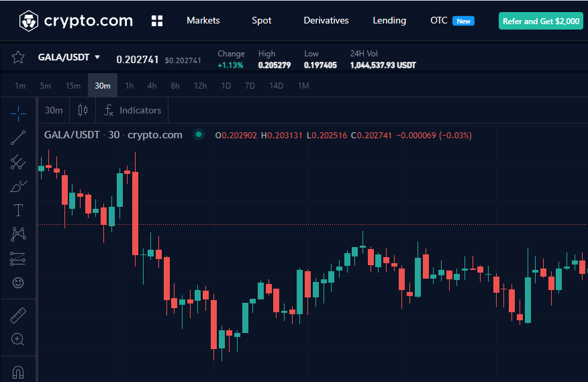The height and width of the screenshot is (382, 588).
Task: Switch to the 1h timeframe tab
Action: click(129, 86)
